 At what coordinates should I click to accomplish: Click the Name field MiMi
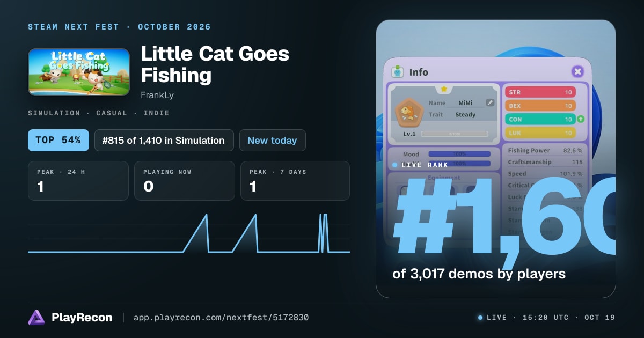pos(465,102)
